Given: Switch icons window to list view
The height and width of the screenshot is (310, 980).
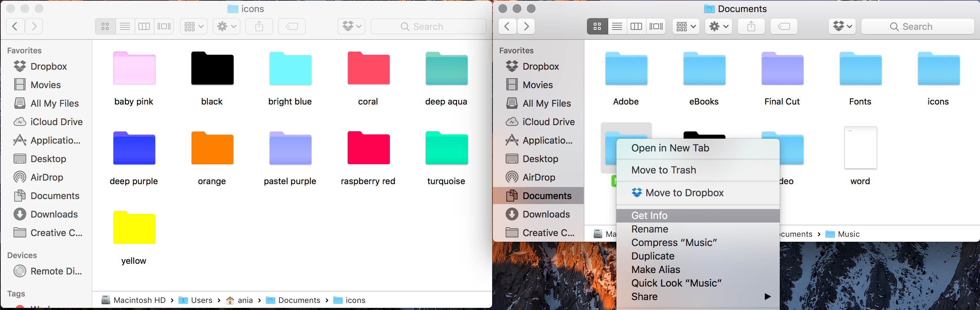Looking at the screenshot, I should point(125,26).
